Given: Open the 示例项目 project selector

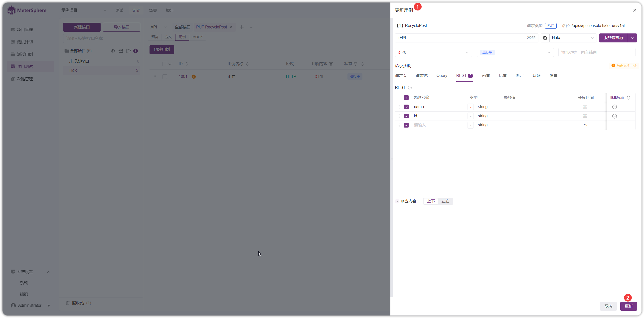Looking at the screenshot, I should 84,10.
